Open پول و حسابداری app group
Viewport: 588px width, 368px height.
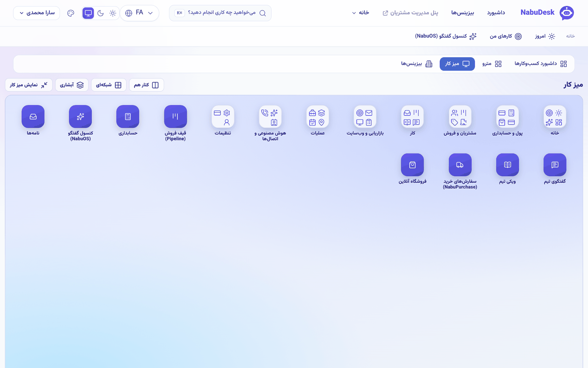pos(507,117)
